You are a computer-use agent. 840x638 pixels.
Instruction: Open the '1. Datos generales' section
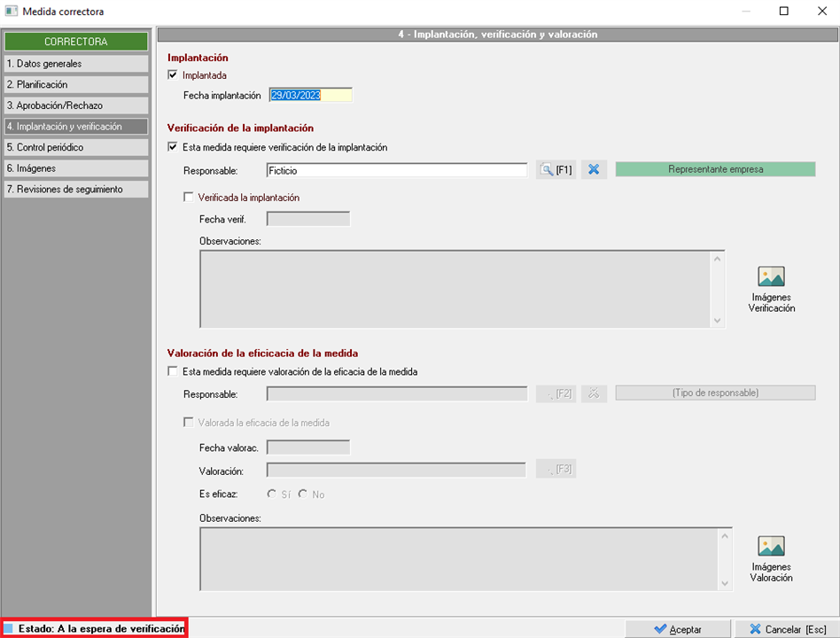[75, 64]
